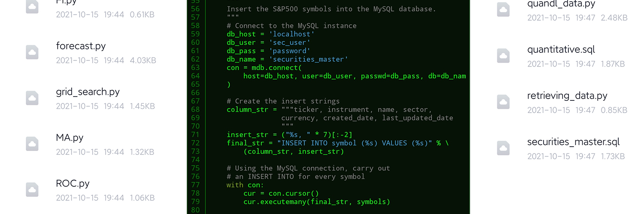Click the green code preview image
644x214 pixels.
pos(328,107)
